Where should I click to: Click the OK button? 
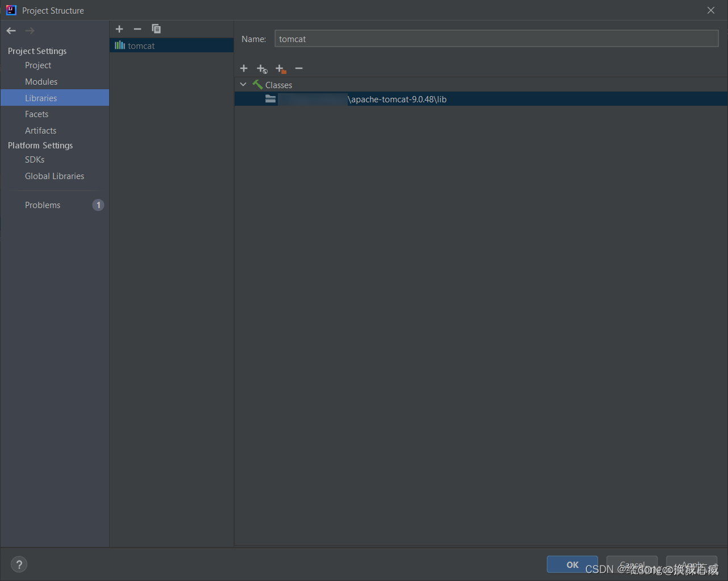click(x=572, y=565)
